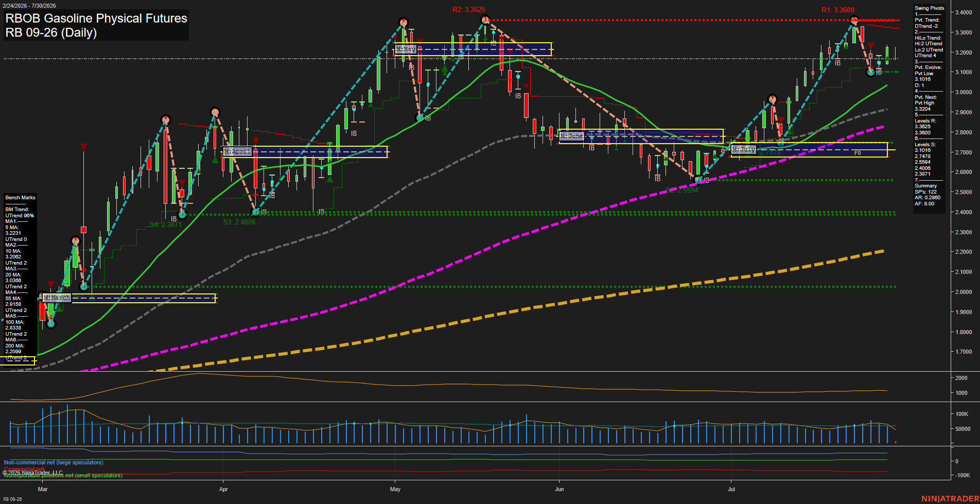The width and height of the screenshot is (980, 504).
Task: Select the 'RB 09-26 (Daily)' subtitle text
Action: click(x=51, y=32)
